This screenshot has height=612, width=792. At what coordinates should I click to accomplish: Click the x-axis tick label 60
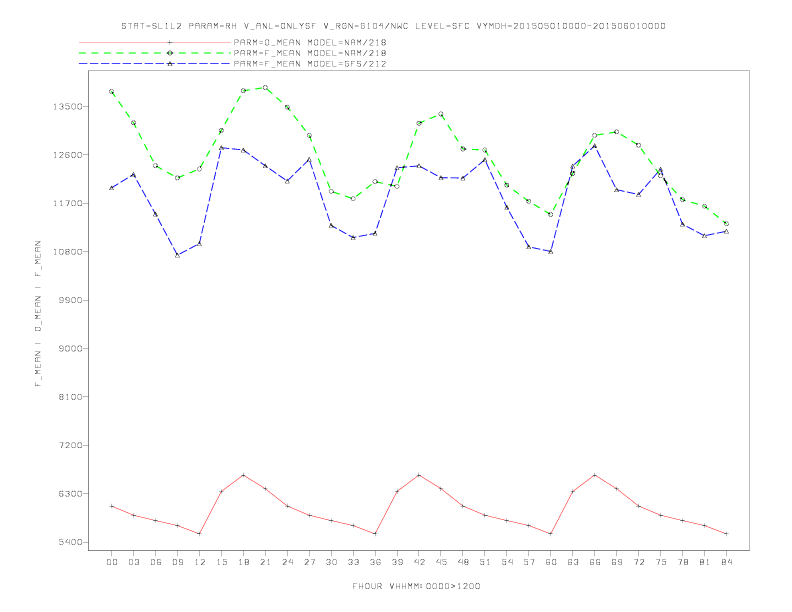click(551, 562)
